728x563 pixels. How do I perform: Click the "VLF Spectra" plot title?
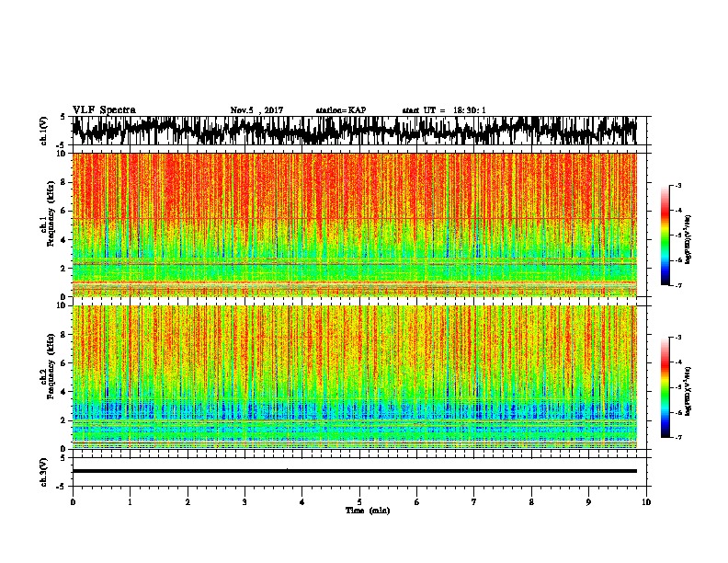click(x=104, y=109)
